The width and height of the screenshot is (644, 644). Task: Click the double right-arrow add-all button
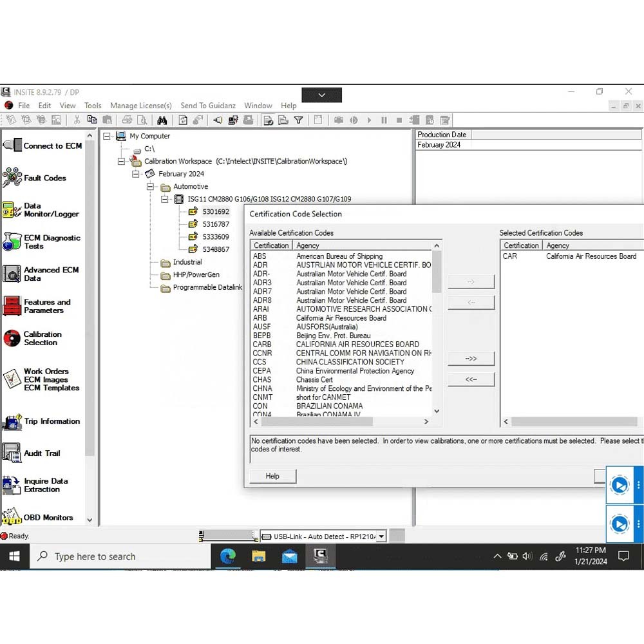pos(471,359)
